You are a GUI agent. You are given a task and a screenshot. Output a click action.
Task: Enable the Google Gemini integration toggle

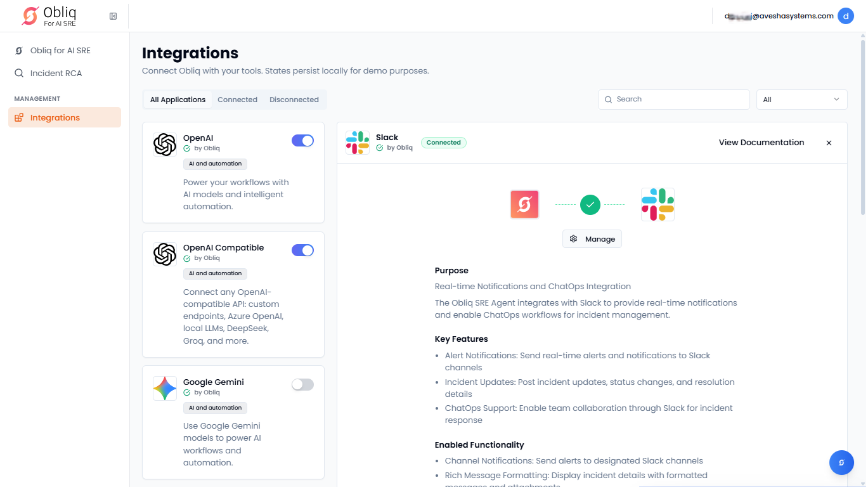tap(302, 384)
